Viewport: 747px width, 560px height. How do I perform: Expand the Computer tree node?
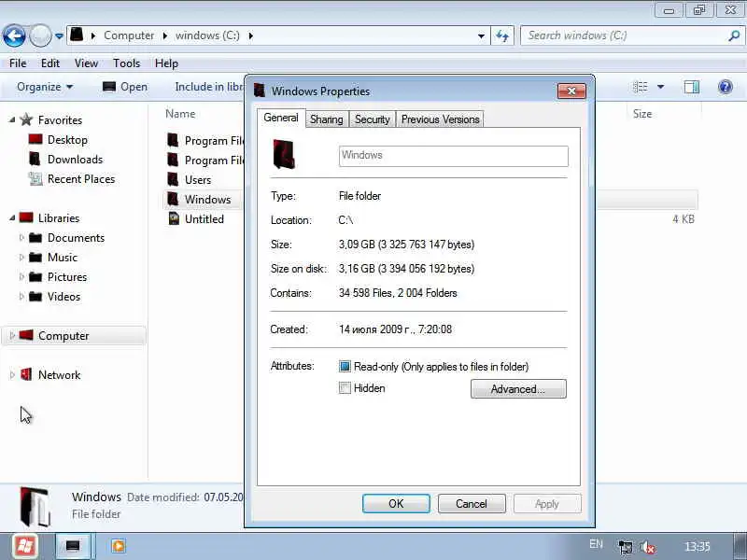12,336
